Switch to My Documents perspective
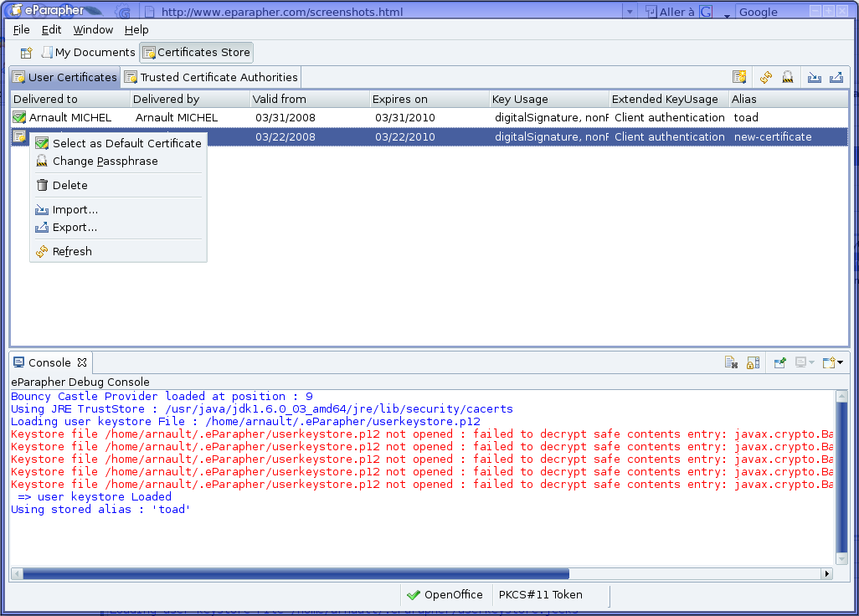The image size is (859, 616). [89, 53]
